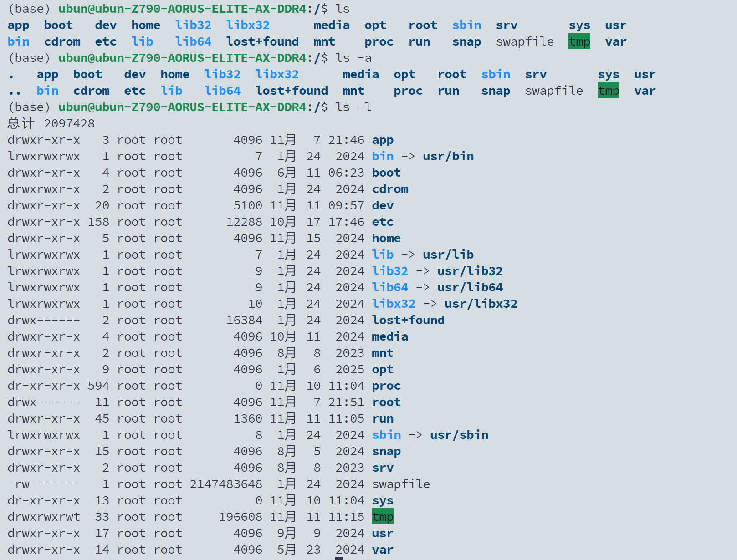Click time '06:23' in boot row

[x=346, y=173]
